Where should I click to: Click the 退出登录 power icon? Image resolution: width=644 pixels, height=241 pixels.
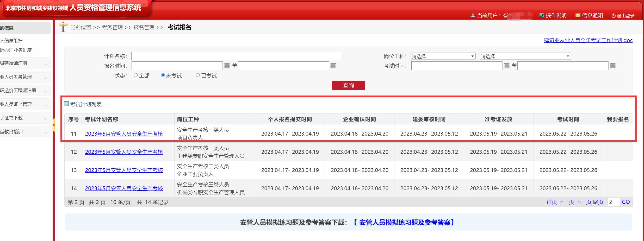coord(614,15)
